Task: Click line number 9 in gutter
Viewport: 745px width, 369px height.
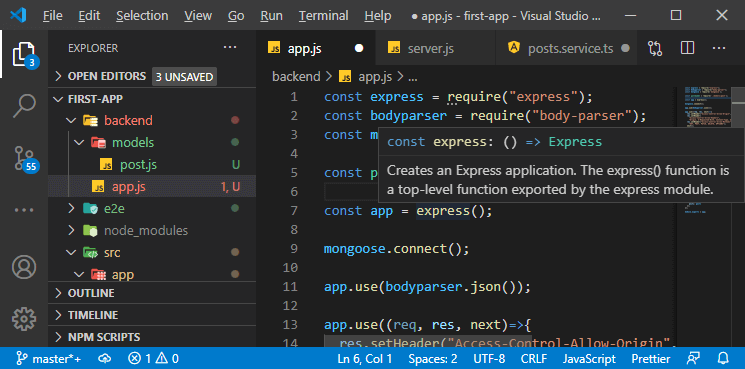Action: (293, 249)
